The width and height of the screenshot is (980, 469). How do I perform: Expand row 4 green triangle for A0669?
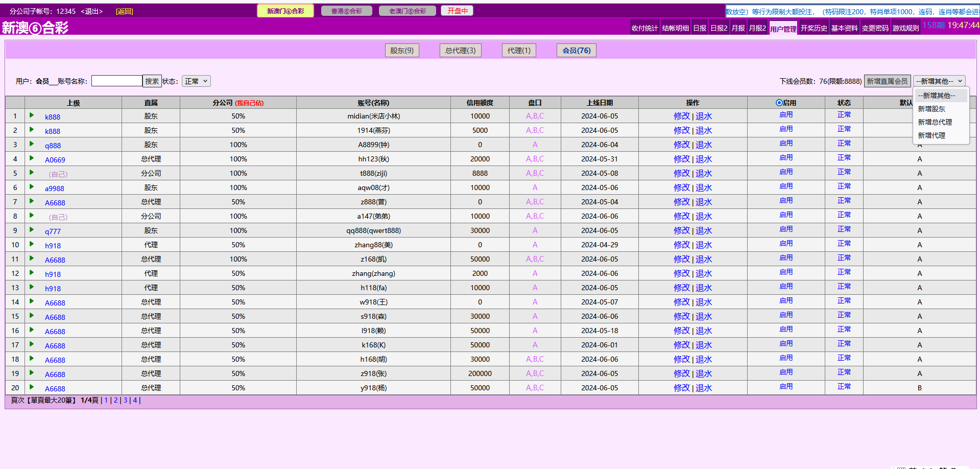point(32,158)
